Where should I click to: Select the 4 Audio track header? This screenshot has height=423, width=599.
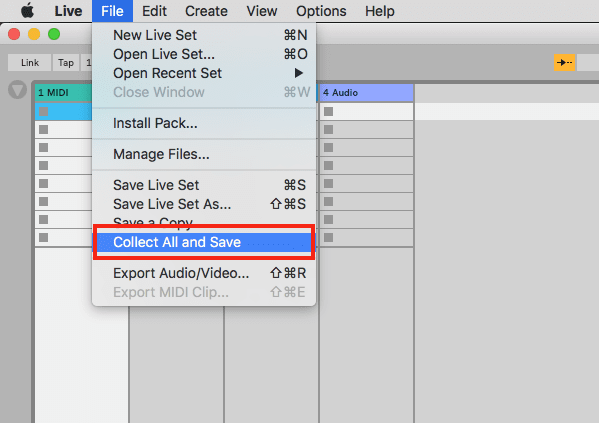(x=366, y=93)
